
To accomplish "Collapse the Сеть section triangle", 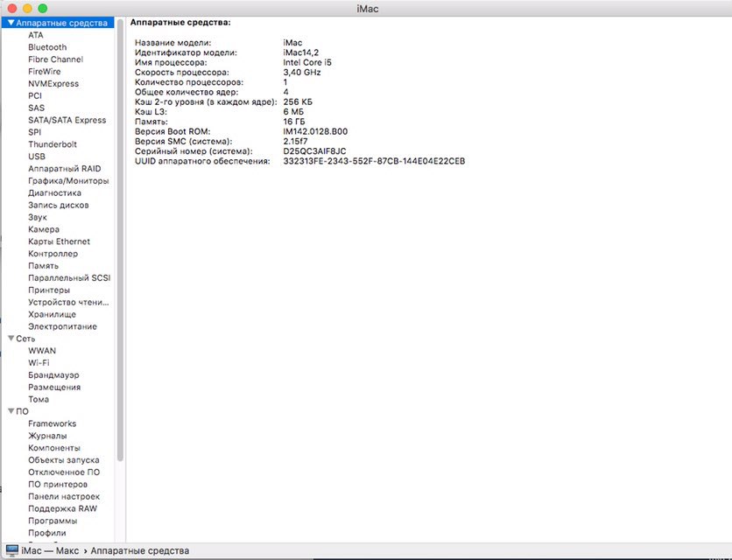I will pos(11,339).
